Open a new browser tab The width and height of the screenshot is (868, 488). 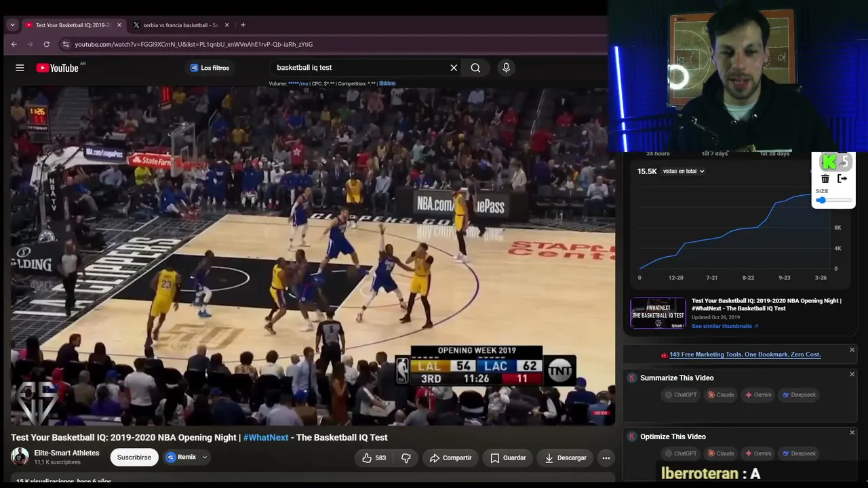[x=243, y=25]
